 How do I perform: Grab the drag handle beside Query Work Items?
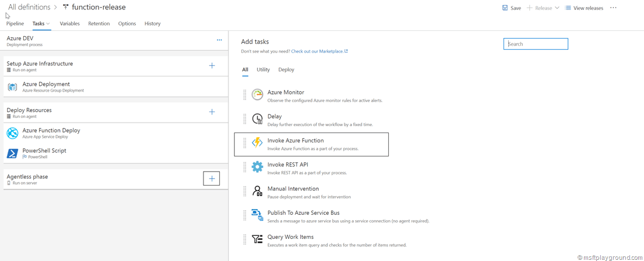click(x=244, y=239)
